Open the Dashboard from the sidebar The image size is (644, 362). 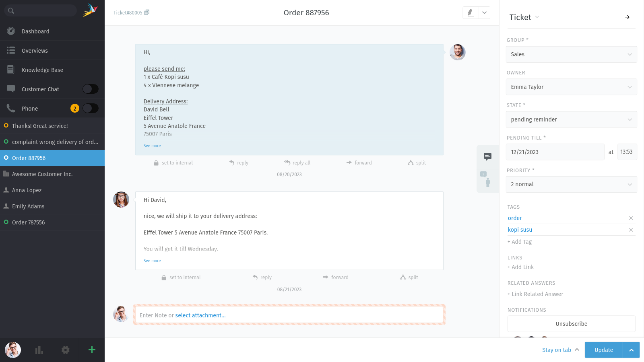(35, 31)
